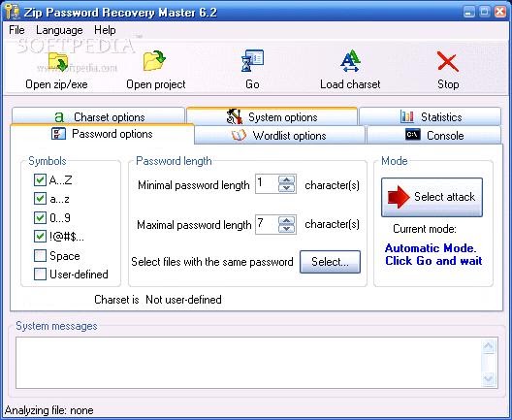Screen dimensions: 512x420
Task: Decrease maximal password length with down arrow
Action: pos(287,229)
